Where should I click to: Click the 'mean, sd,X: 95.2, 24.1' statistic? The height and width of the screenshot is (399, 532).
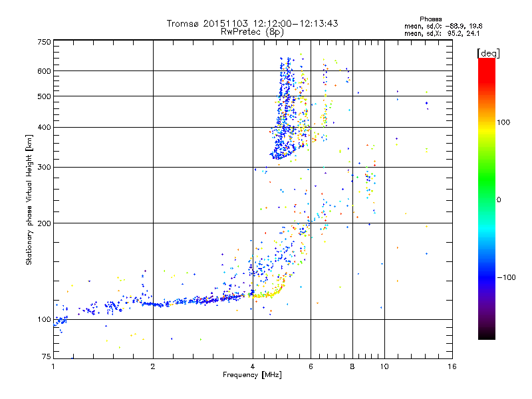pyautogui.click(x=442, y=33)
